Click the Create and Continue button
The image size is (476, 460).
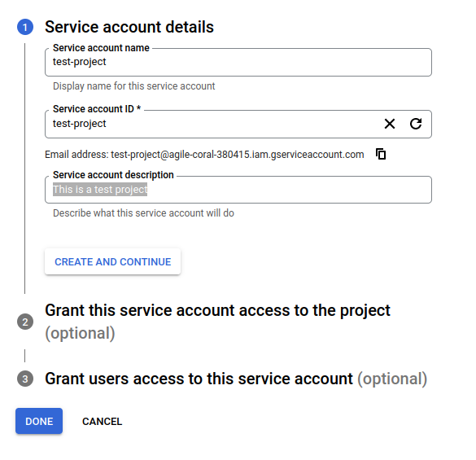coord(112,261)
